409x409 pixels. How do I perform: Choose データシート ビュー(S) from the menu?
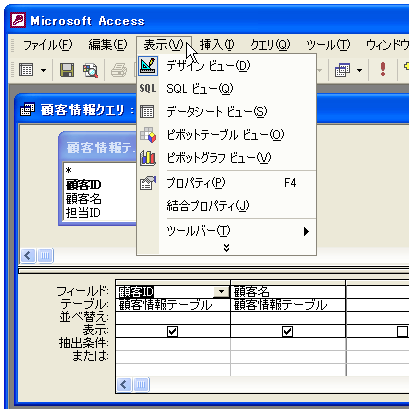226,112
